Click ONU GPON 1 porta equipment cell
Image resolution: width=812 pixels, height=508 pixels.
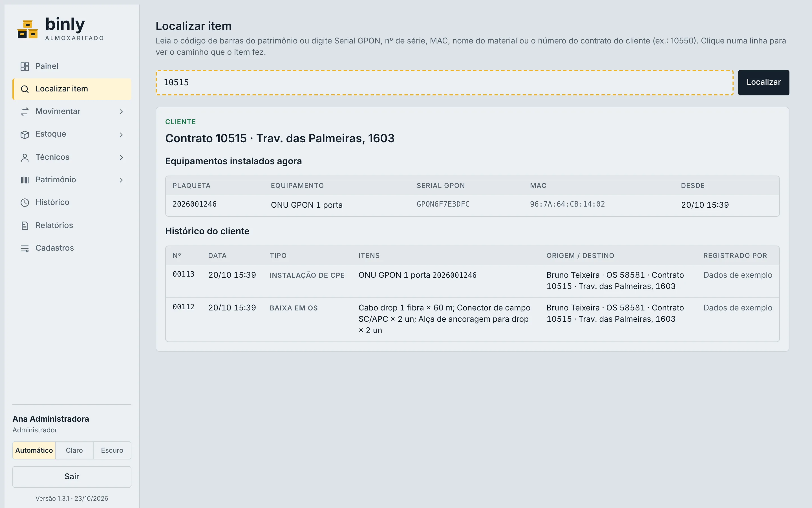[307, 205]
